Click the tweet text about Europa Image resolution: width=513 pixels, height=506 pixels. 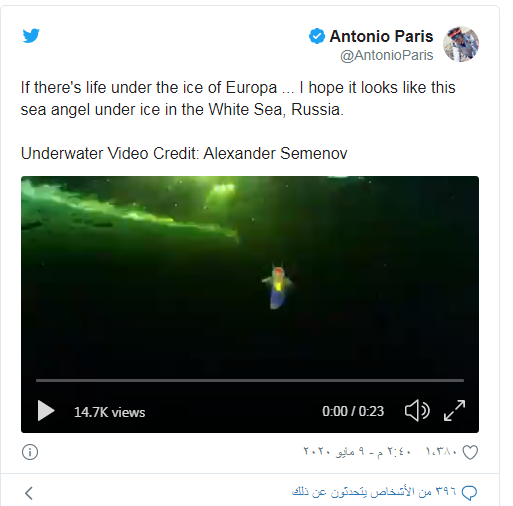(238, 98)
